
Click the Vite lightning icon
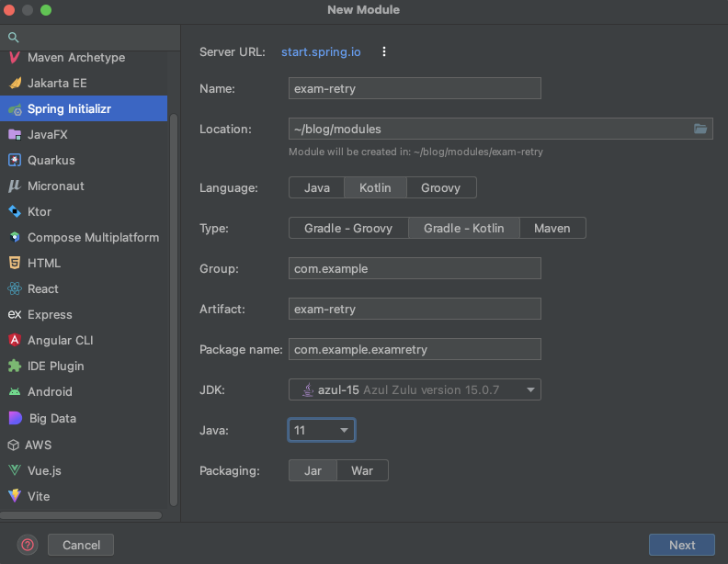(x=15, y=496)
